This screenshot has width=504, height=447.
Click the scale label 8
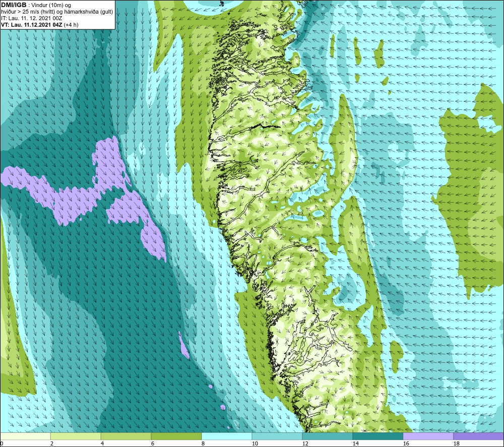[203, 443]
